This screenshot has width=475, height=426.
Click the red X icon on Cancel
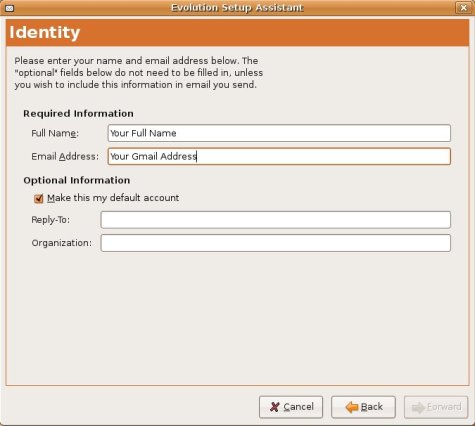tap(275, 407)
